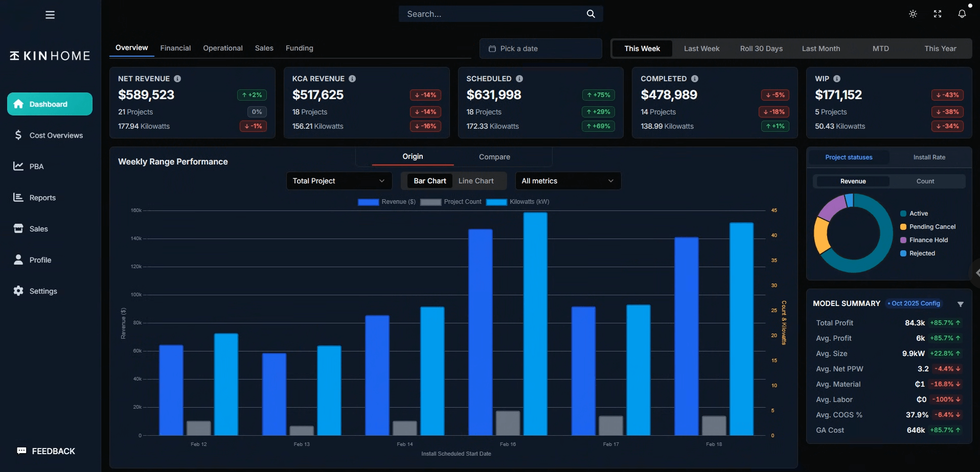Select Bar Chart view toggle

(x=429, y=181)
